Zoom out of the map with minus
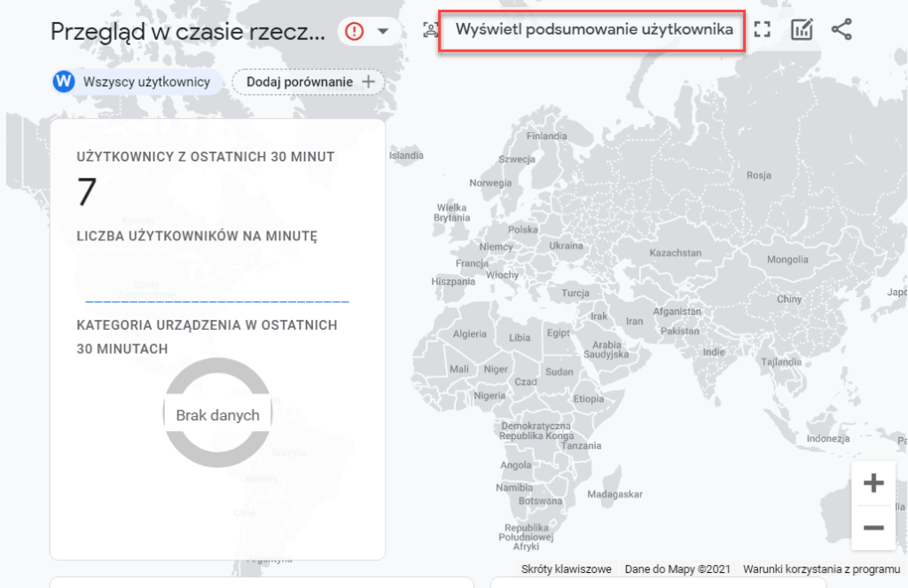 (x=873, y=528)
